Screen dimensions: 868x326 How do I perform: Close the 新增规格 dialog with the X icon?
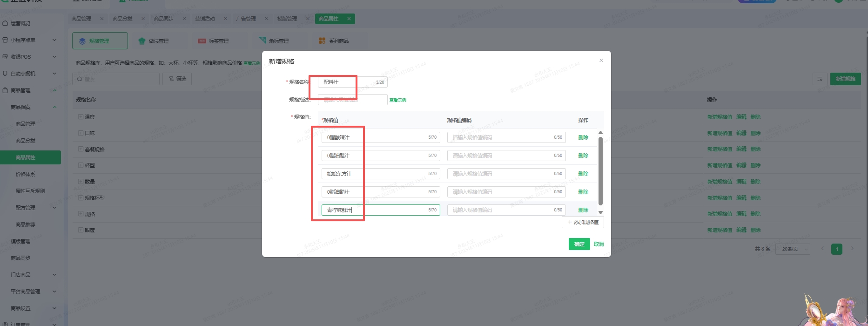point(601,61)
